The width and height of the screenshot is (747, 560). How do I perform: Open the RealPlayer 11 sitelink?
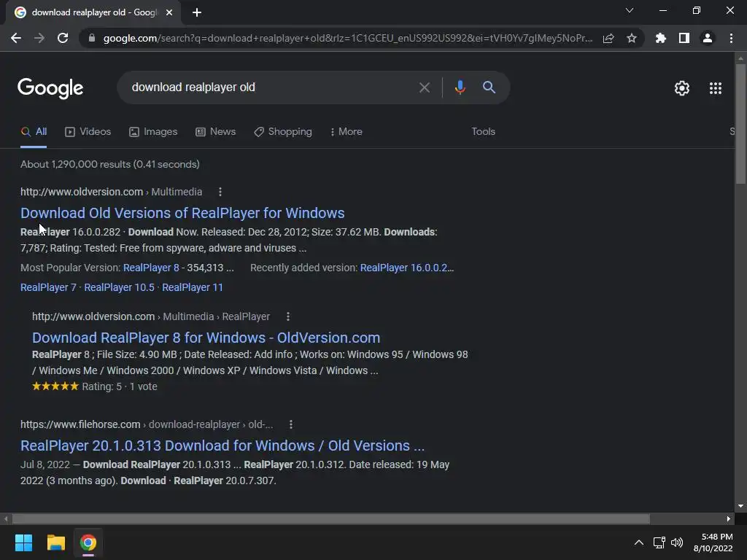click(193, 287)
